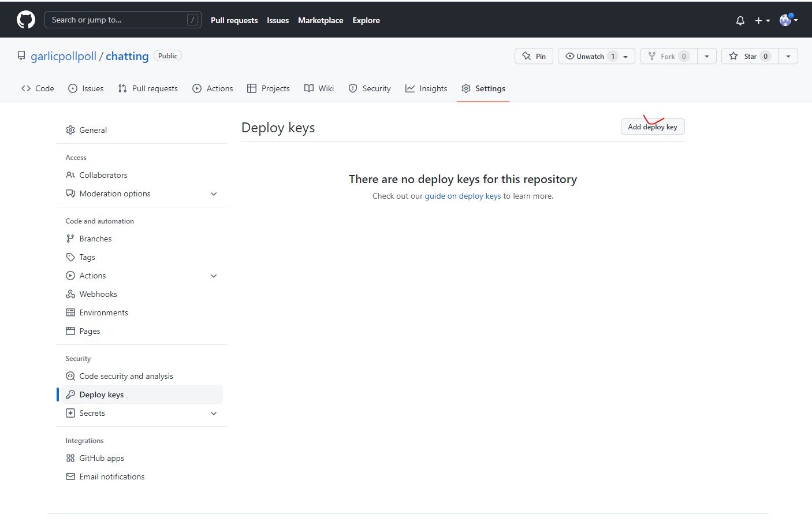The image size is (812, 521).
Task: Open the guide on deploy keys link
Action: click(x=463, y=196)
